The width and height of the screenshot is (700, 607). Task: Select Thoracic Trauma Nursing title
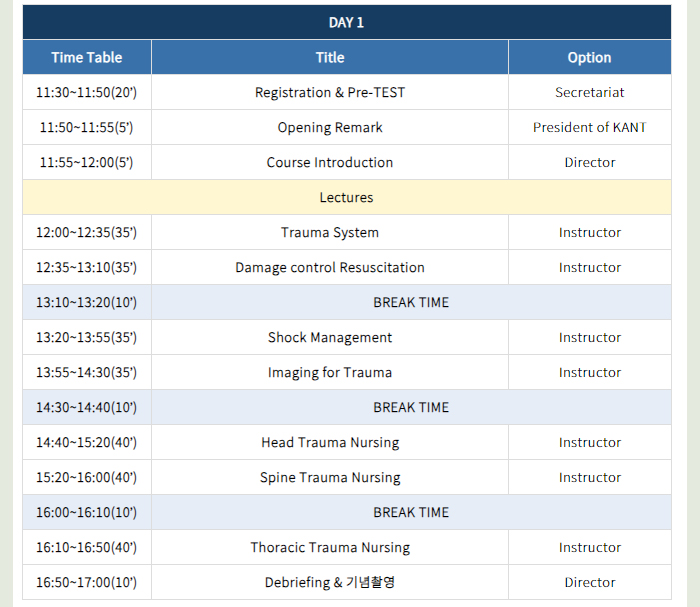[x=330, y=547]
